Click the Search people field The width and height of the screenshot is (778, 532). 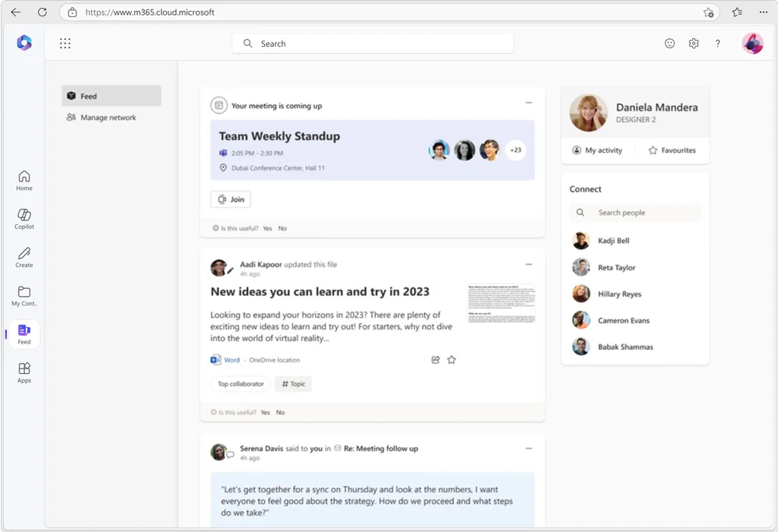tap(634, 212)
